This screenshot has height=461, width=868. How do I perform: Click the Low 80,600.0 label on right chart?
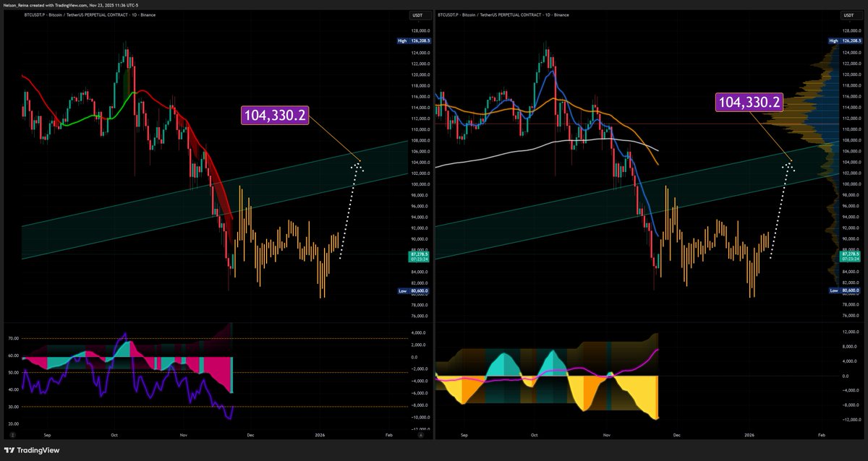tap(846, 290)
